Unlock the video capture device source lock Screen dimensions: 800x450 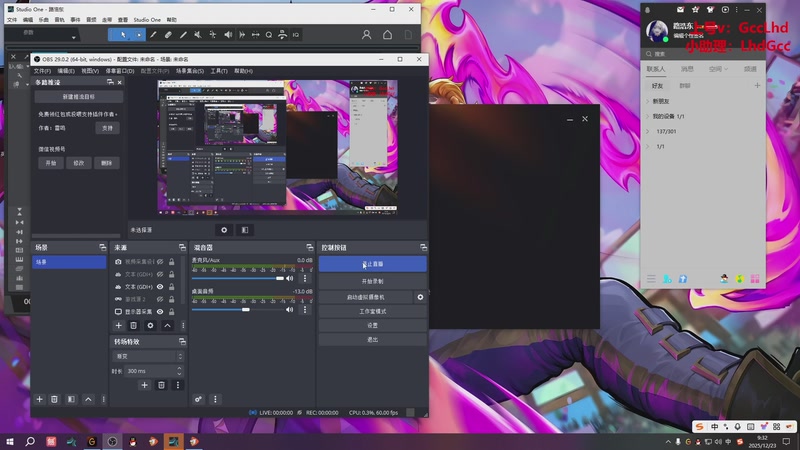pyautogui.click(x=172, y=262)
